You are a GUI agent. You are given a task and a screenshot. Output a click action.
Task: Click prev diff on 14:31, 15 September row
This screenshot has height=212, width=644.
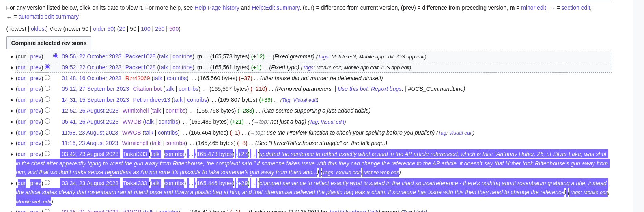[x=36, y=100]
